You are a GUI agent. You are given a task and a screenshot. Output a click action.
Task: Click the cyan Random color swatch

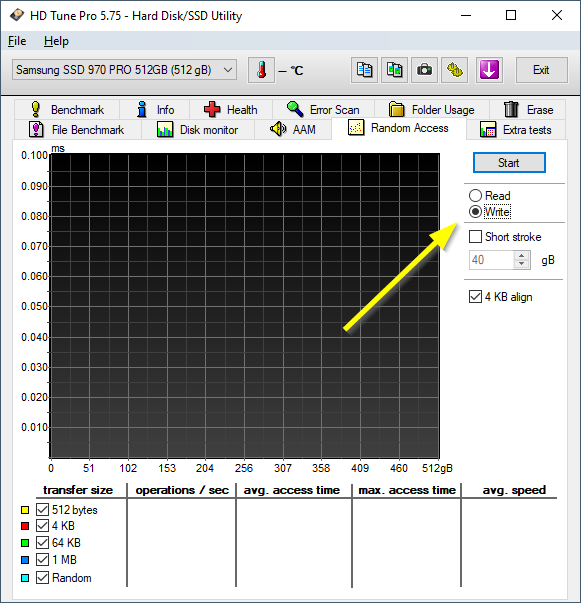(x=25, y=578)
